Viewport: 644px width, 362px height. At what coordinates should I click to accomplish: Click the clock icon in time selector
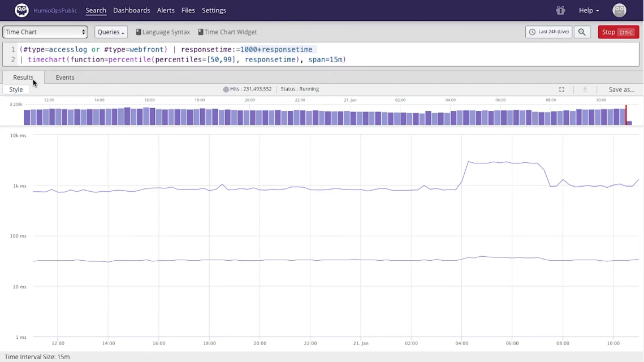532,32
